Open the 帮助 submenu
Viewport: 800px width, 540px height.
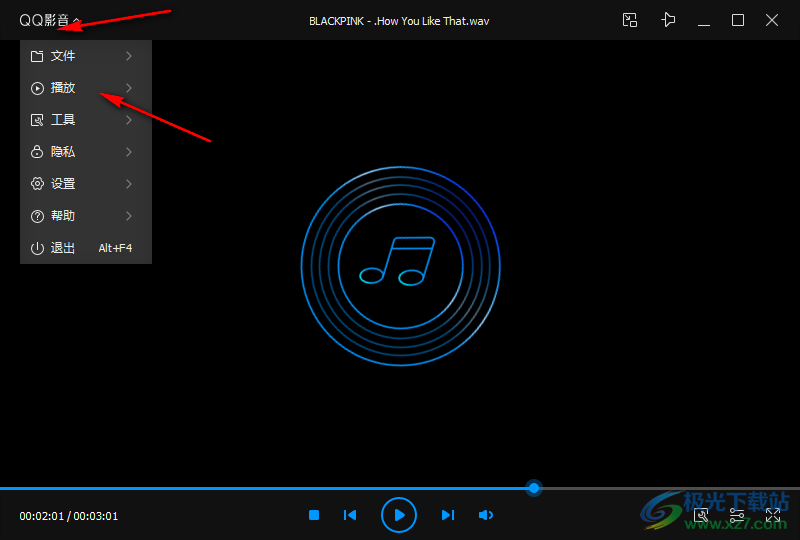86,216
